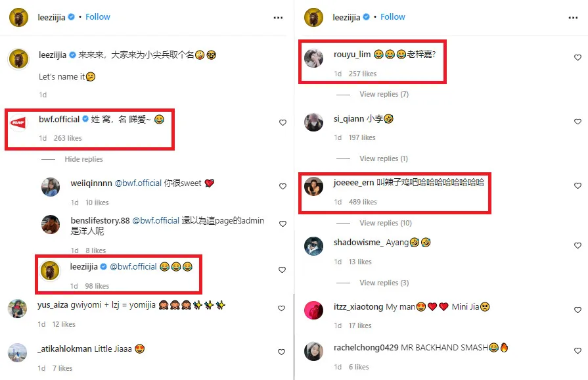Open more options menu on left post
This screenshot has width=588, height=380.
click(278, 18)
